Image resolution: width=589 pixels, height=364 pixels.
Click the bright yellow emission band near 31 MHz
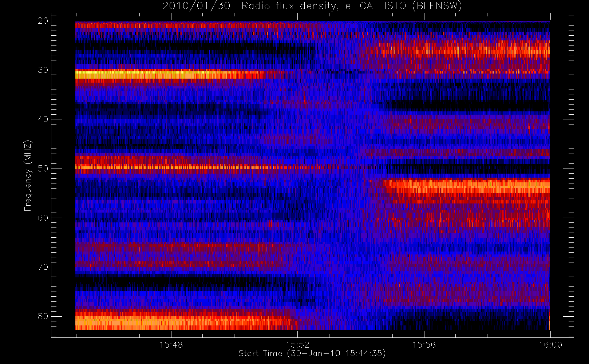click(x=170, y=74)
